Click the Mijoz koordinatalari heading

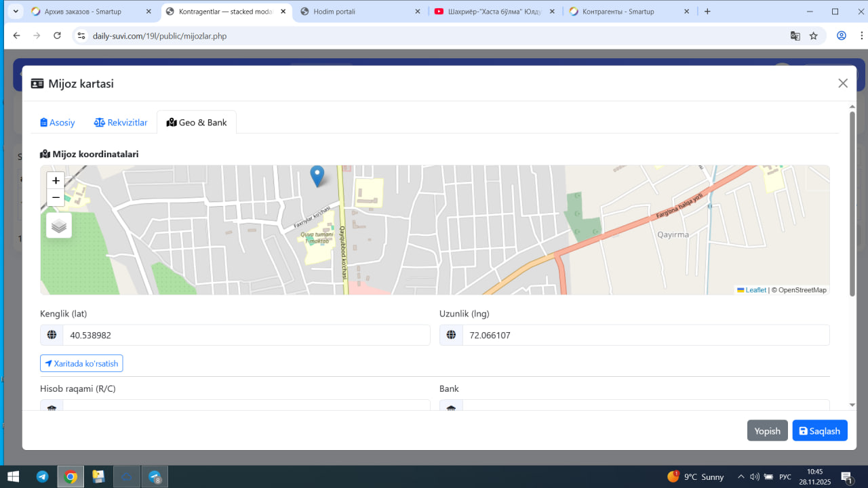click(x=90, y=154)
